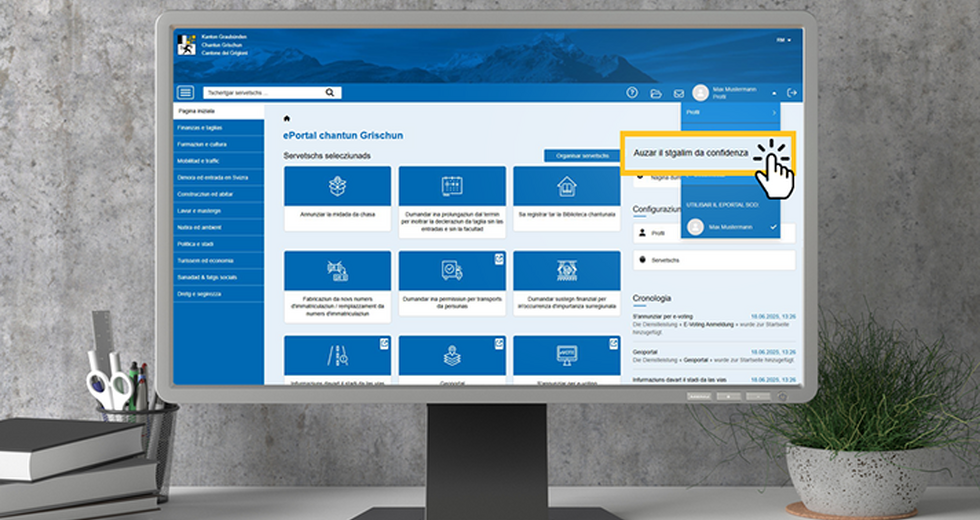
Task: Open Finanzas e taglias sidebar category
Action: [218, 128]
